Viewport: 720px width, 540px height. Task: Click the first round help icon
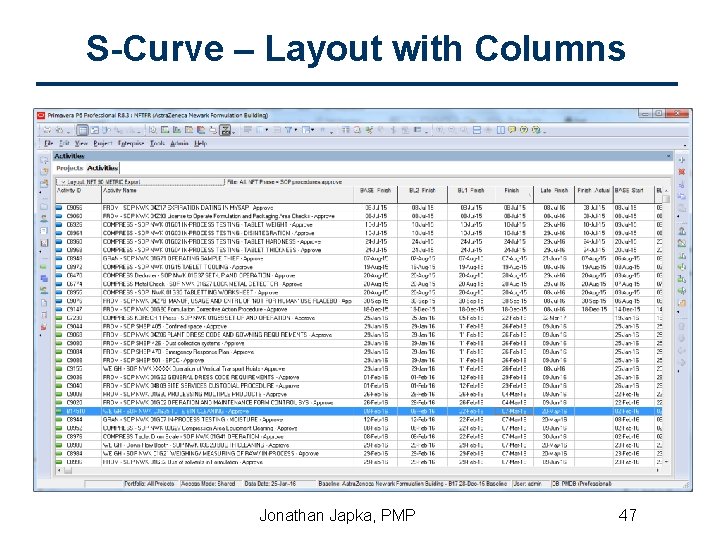pyautogui.click(x=524, y=130)
